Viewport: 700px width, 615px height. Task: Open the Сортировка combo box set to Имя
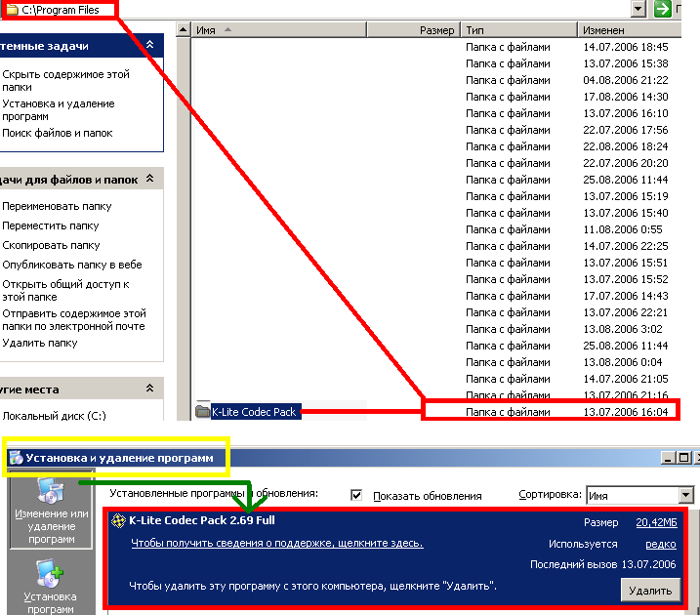pos(639,495)
